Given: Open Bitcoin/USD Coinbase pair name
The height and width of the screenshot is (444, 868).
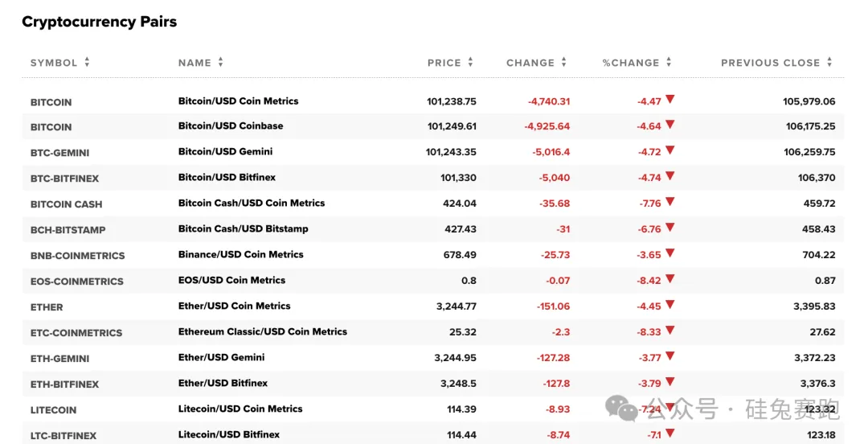Looking at the screenshot, I should point(231,126).
